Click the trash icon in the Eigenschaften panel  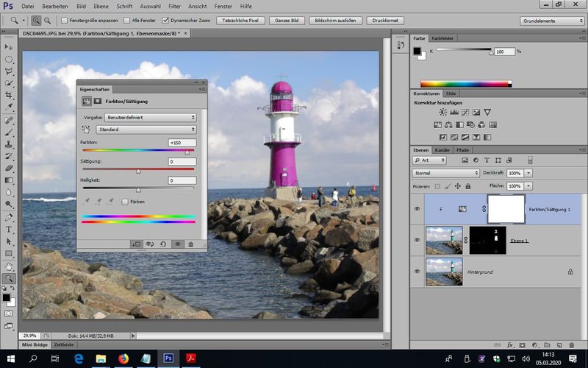(190, 244)
